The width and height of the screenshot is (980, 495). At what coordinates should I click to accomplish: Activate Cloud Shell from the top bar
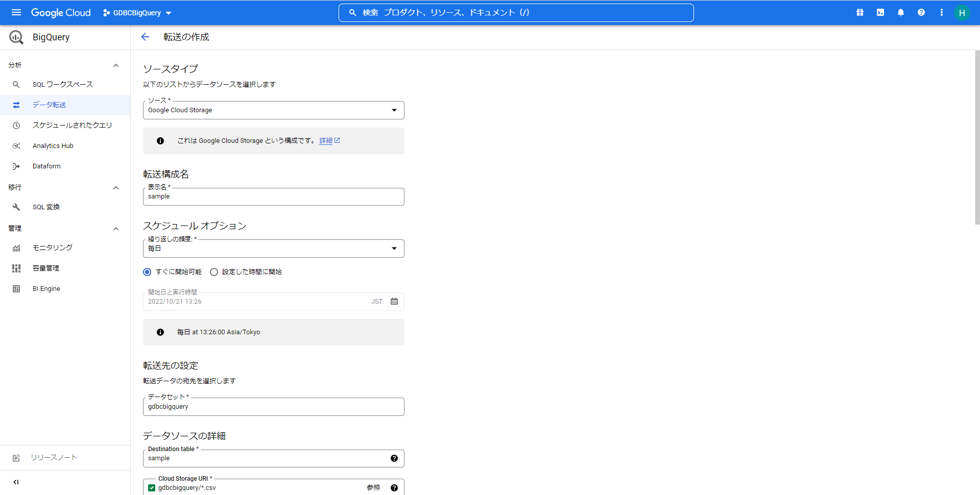880,12
